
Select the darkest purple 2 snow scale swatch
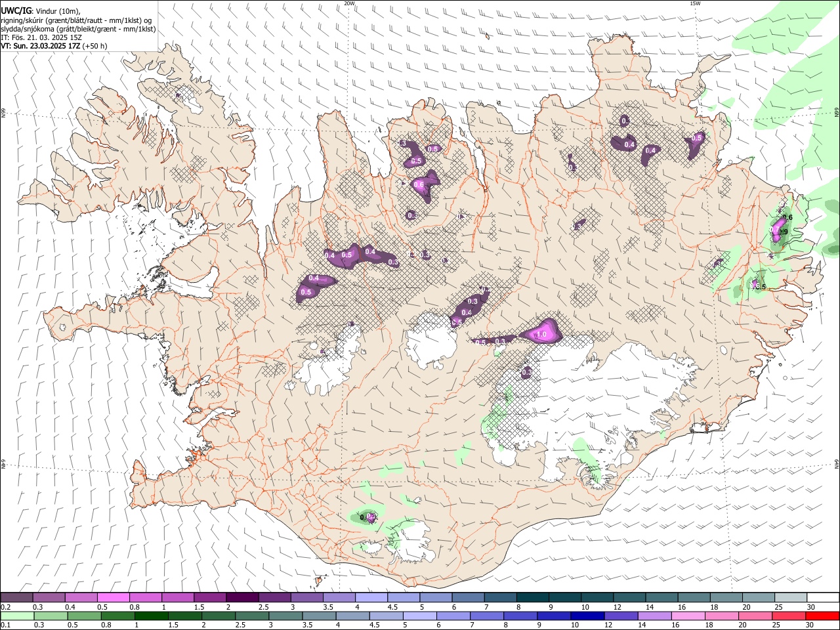click(x=241, y=598)
